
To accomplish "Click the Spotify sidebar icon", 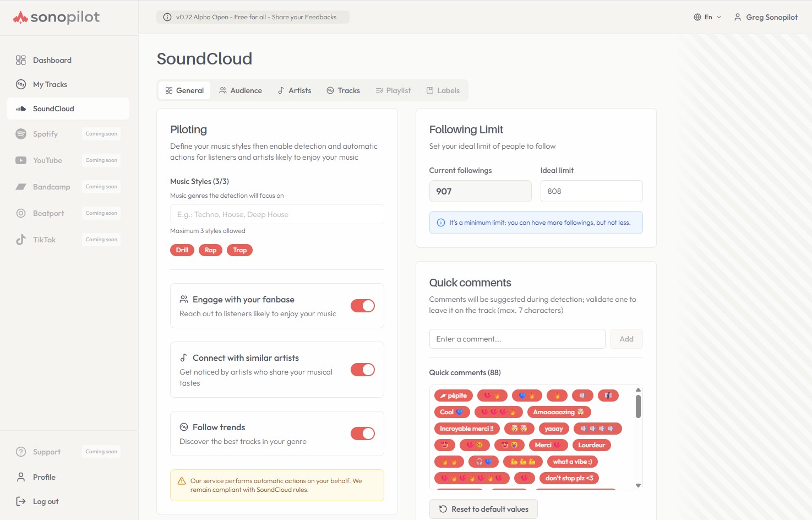I will click(20, 134).
